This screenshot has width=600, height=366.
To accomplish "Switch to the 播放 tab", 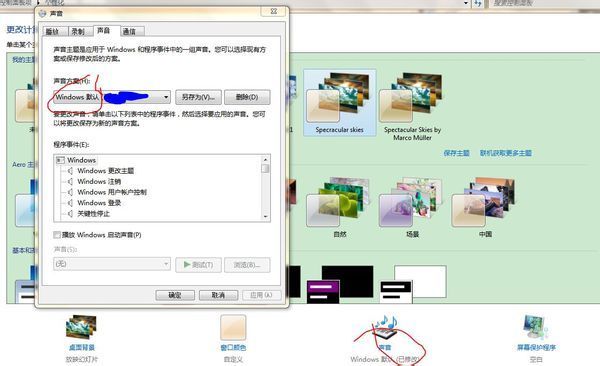I will pyautogui.click(x=55, y=31).
